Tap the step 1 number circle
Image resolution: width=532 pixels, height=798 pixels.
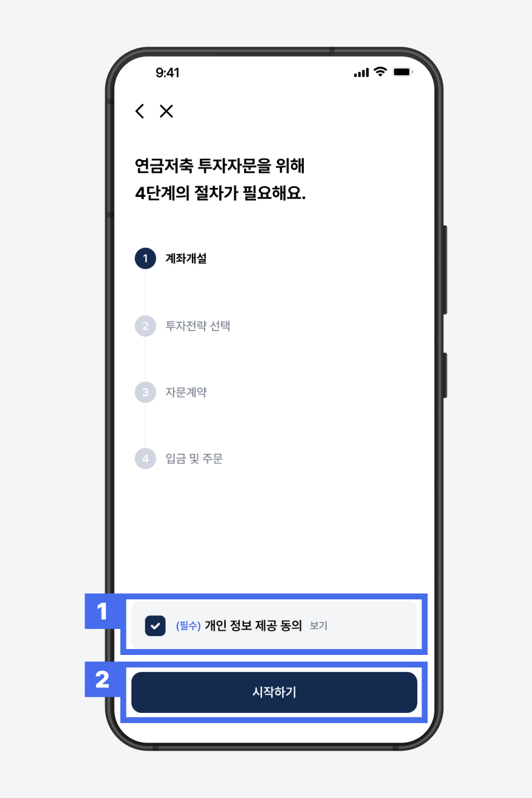(x=145, y=258)
